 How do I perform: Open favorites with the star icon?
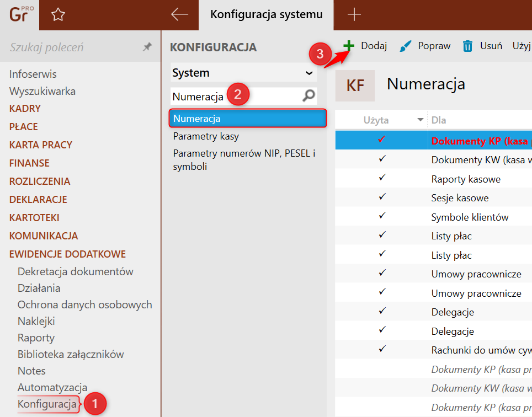tap(58, 15)
